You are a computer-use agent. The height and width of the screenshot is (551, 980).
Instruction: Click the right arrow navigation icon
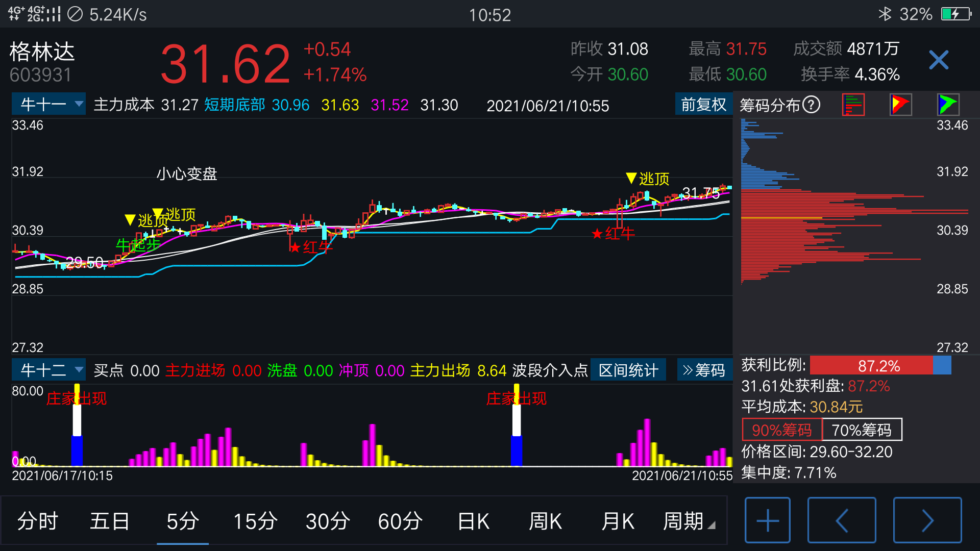(928, 520)
